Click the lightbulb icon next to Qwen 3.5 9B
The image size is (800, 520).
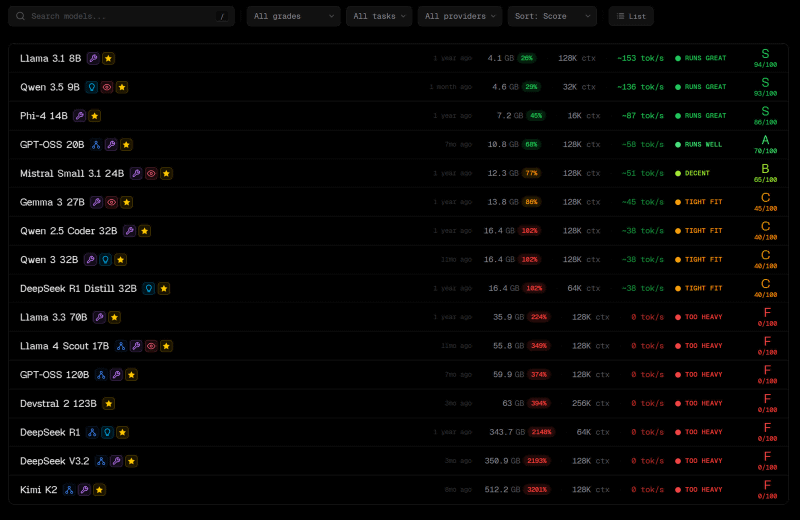coord(91,87)
